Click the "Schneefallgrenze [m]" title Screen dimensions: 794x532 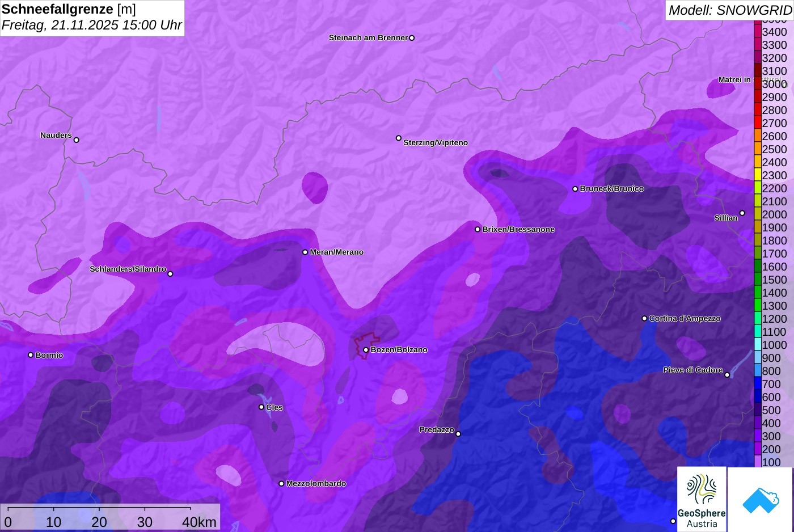69,9
